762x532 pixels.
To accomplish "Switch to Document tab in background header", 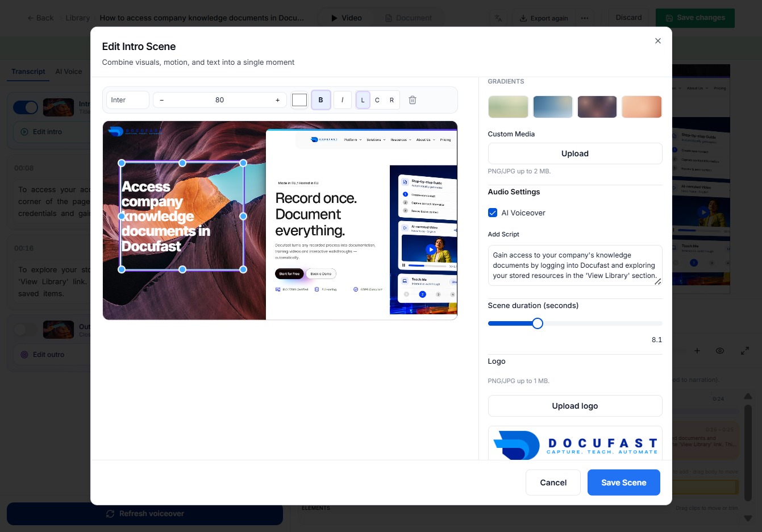I will 409,18.
